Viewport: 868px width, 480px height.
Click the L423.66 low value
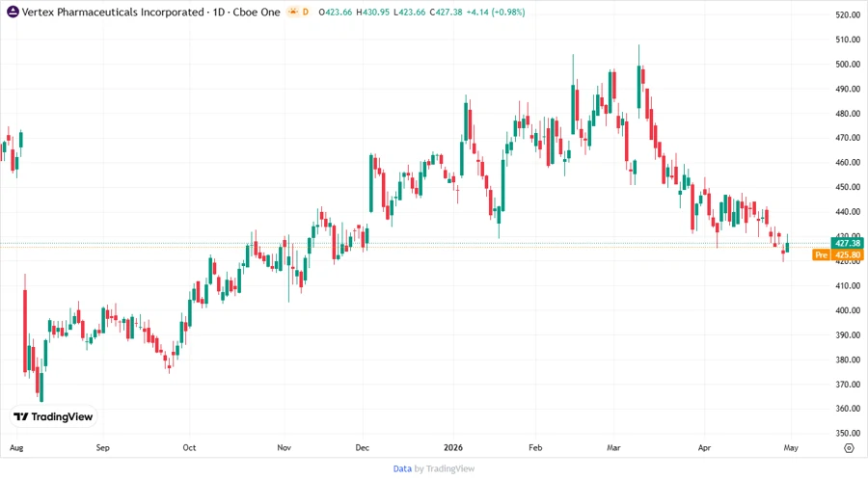point(410,12)
